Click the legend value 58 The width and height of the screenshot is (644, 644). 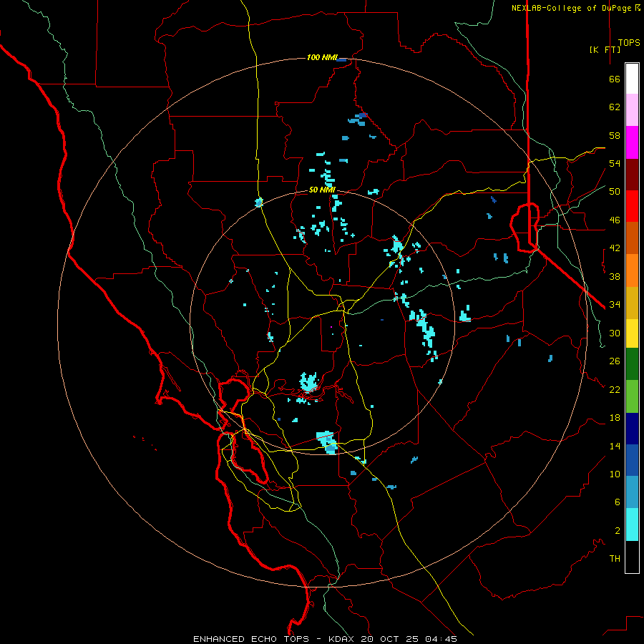tap(615, 135)
